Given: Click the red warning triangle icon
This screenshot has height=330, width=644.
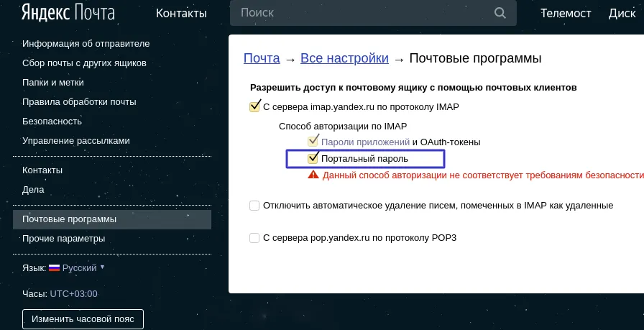Looking at the screenshot, I should pos(313,175).
